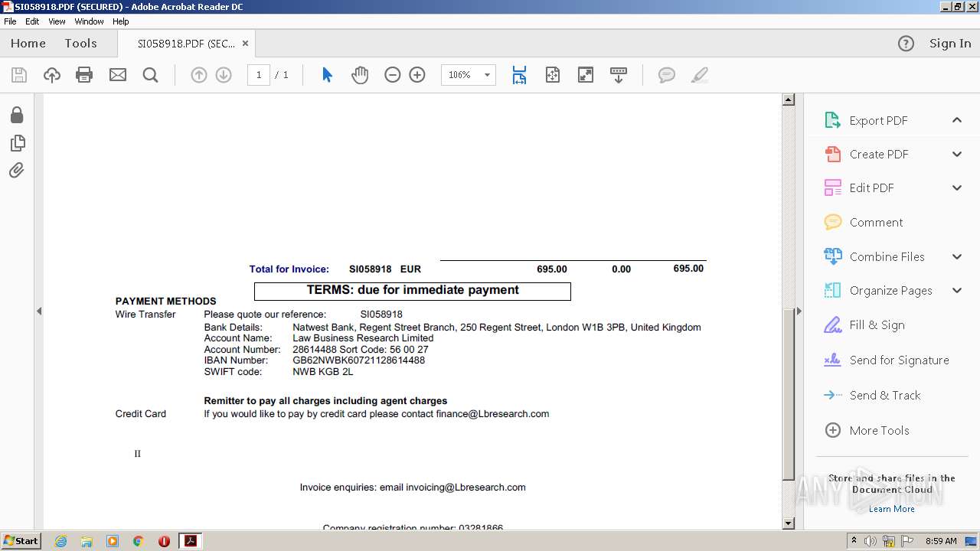Expand the Combine Files section
980x551 pixels.
pos(957,256)
